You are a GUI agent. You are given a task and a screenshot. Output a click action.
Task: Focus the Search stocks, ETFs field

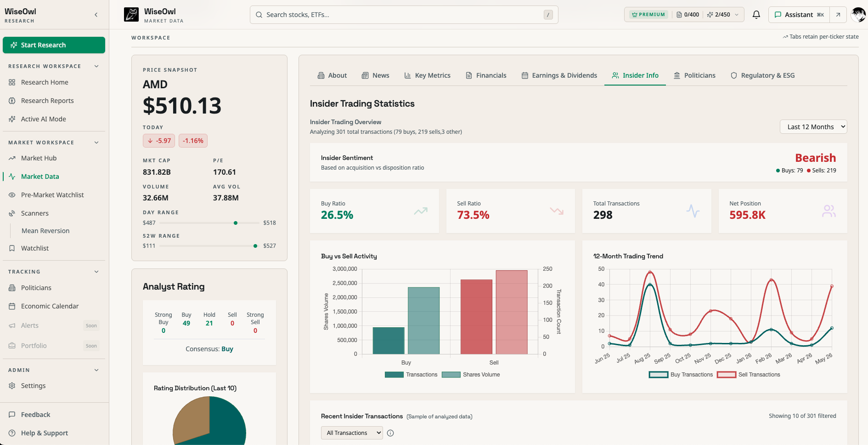pos(404,15)
